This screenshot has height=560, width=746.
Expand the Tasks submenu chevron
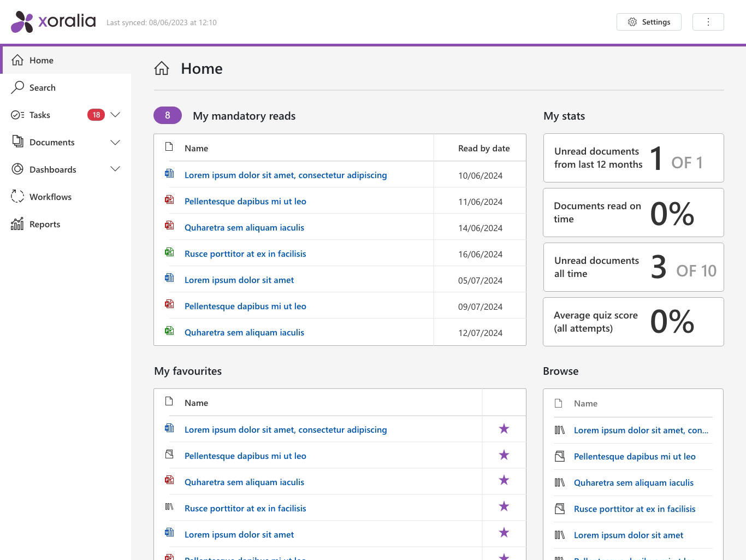[x=115, y=115]
